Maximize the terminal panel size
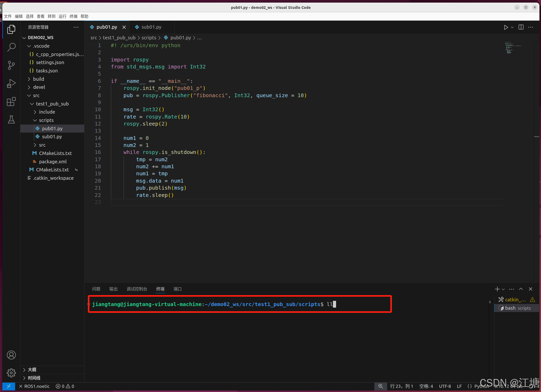 click(x=521, y=289)
